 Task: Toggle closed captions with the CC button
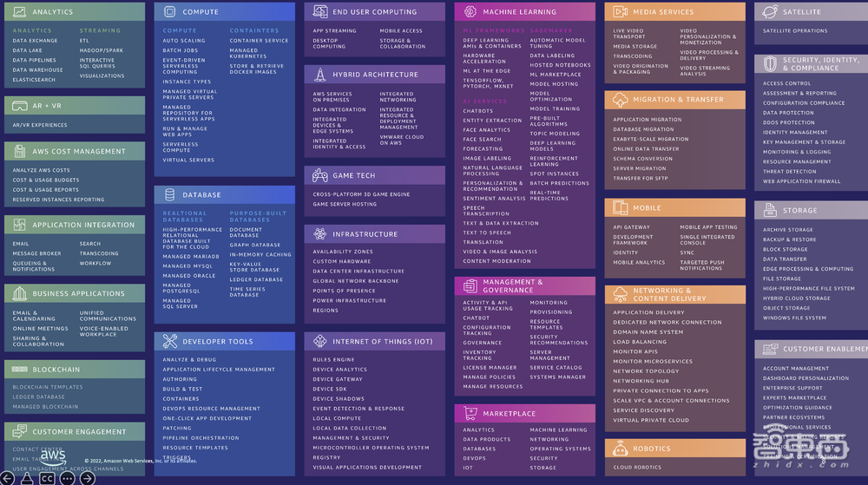[47, 478]
